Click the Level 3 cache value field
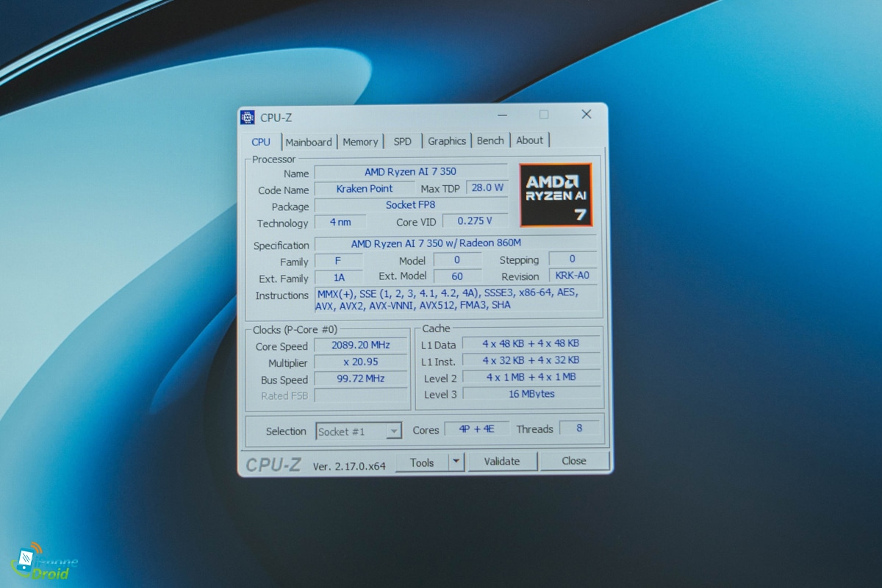Image resolution: width=882 pixels, height=588 pixels. tap(531, 394)
